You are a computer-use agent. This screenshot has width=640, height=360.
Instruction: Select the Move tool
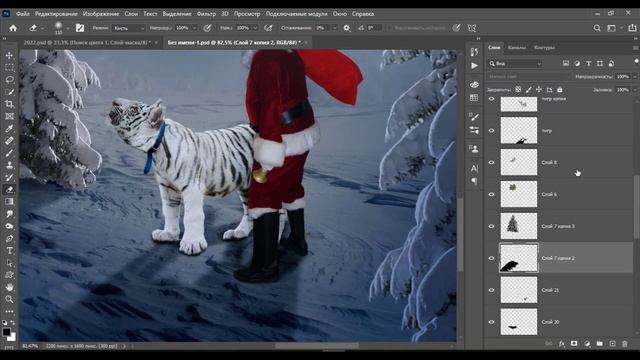[9, 55]
